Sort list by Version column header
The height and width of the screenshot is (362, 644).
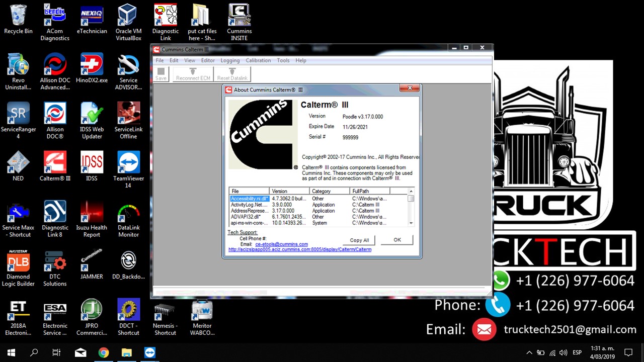(289, 191)
